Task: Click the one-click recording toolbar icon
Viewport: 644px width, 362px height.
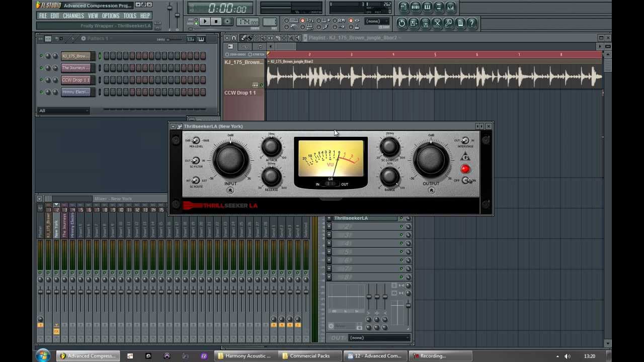Action: pos(448,23)
